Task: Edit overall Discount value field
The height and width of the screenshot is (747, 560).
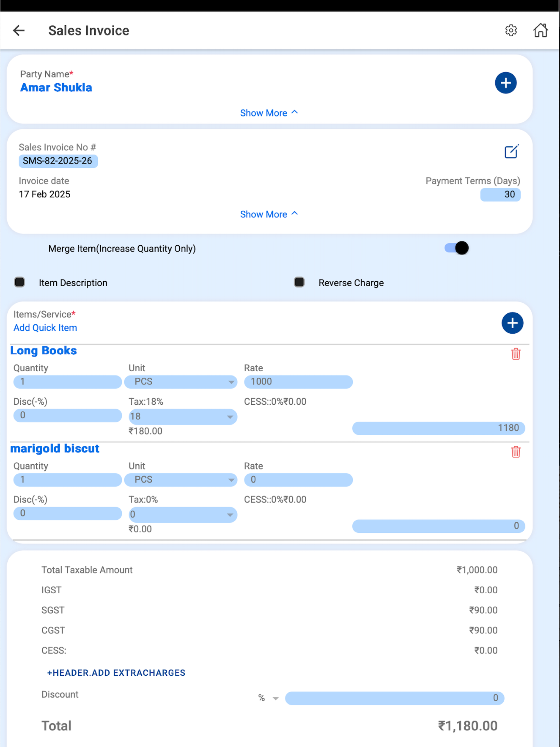Action: coord(395,698)
